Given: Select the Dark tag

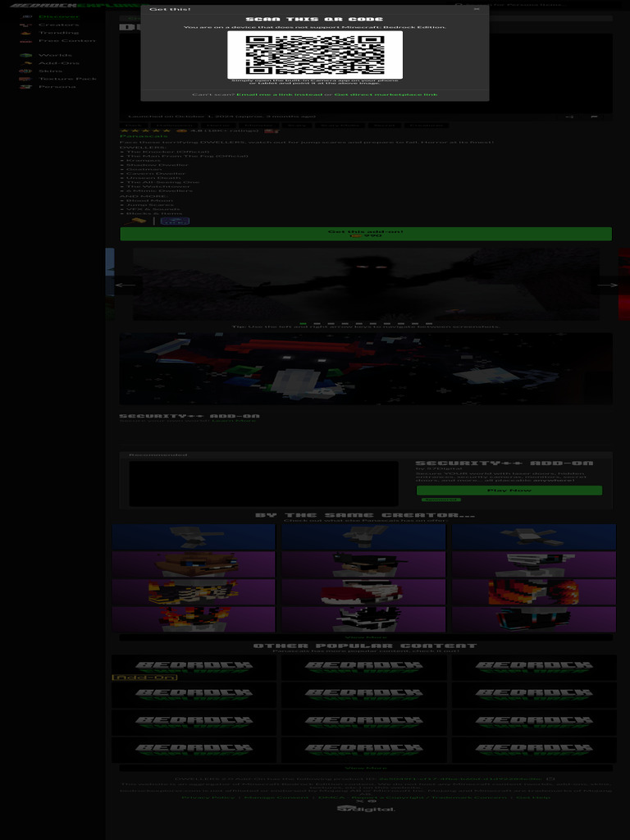Looking at the screenshot, I should [x=133, y=126].
